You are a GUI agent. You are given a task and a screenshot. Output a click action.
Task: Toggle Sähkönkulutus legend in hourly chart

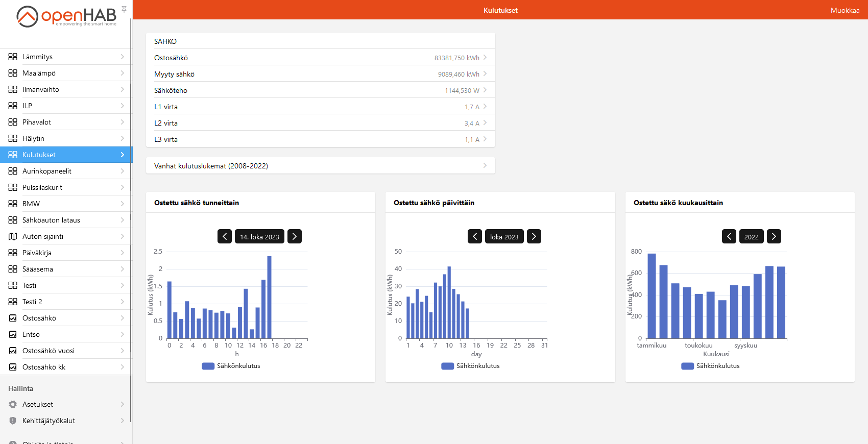click(x=231, y=366)
